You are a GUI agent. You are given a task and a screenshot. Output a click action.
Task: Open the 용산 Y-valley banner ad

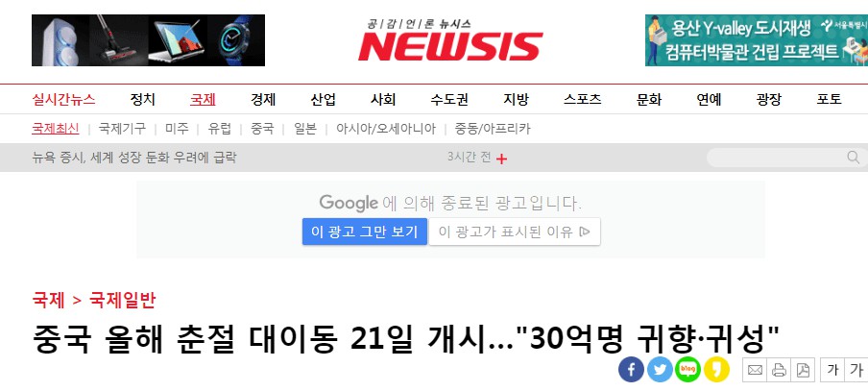coord(757,40)
